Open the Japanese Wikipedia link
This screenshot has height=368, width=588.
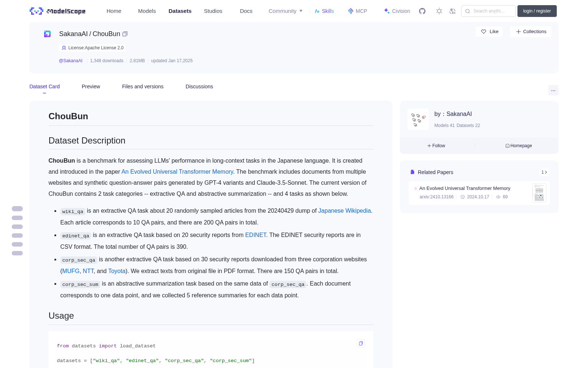344,210
